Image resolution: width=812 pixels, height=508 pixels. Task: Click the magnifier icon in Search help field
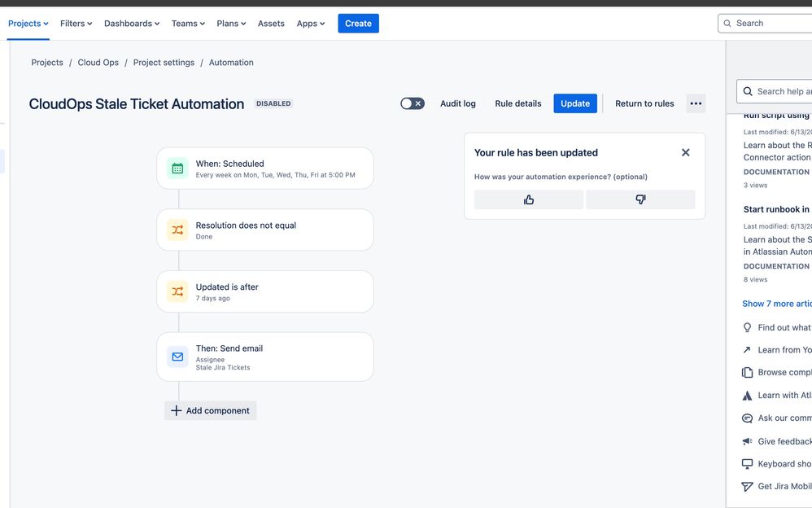[748, 91]
